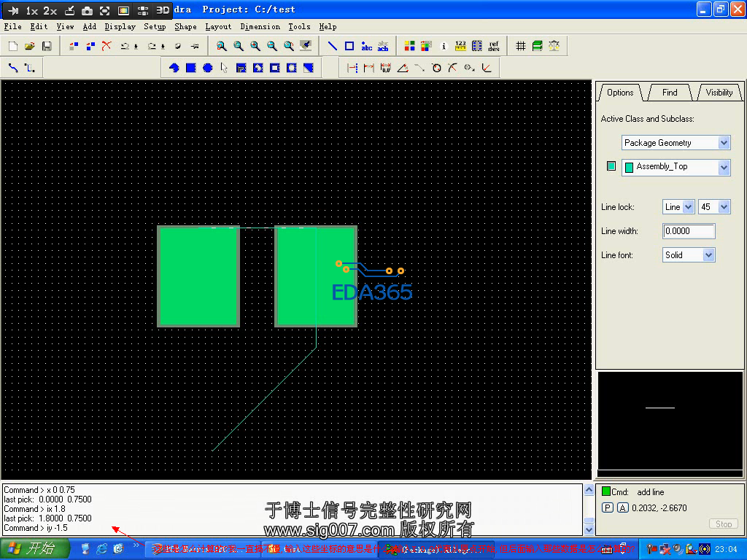Click the red Delete tool icon
This screenshot has height=560, width=747.
coord(107,46)
